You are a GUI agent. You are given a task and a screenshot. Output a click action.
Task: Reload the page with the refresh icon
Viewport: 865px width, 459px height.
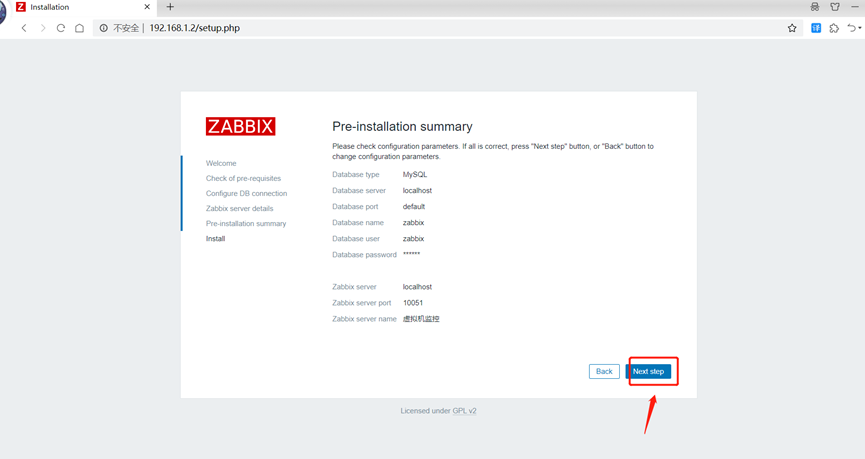click(x=61, y=28)
